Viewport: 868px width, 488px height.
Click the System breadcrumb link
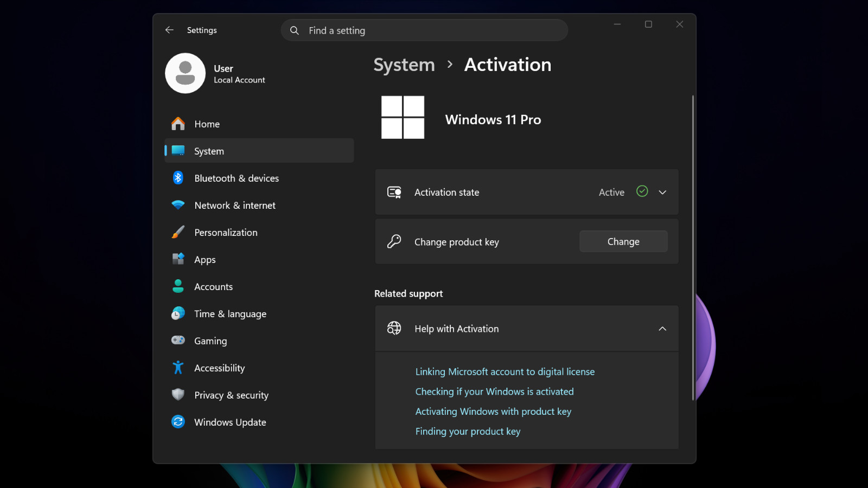[x=404, y=65]
